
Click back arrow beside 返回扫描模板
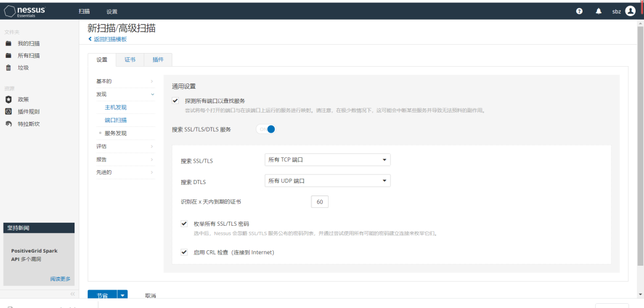click(x=90, y=39)
